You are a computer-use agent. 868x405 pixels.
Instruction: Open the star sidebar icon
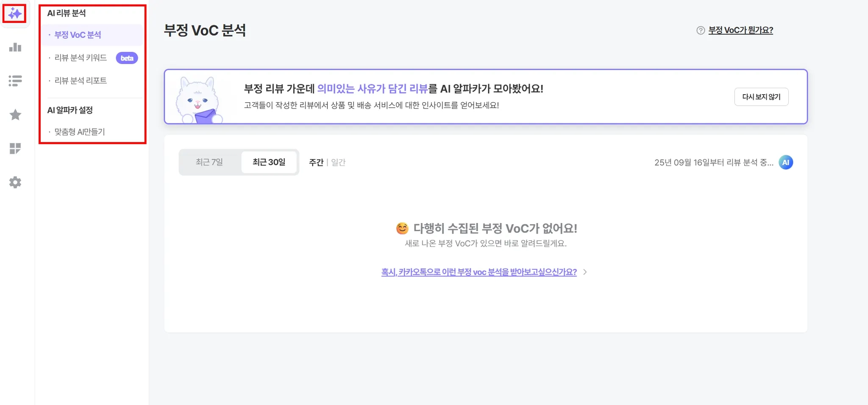pyautogui.click(x=15, y=115)
